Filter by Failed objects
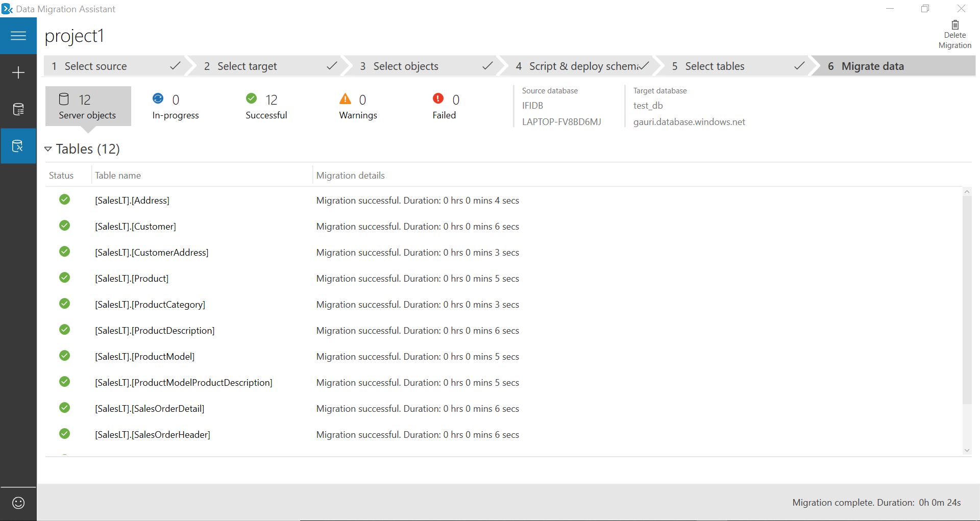The height and width of the screenshot is (521, 980). click(445, 106)
